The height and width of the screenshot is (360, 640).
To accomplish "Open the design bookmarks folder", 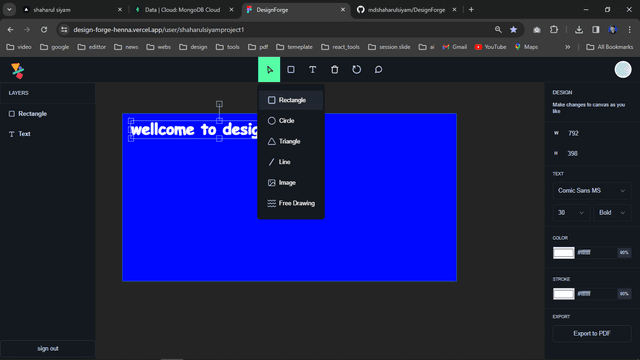I will (193, 47).
